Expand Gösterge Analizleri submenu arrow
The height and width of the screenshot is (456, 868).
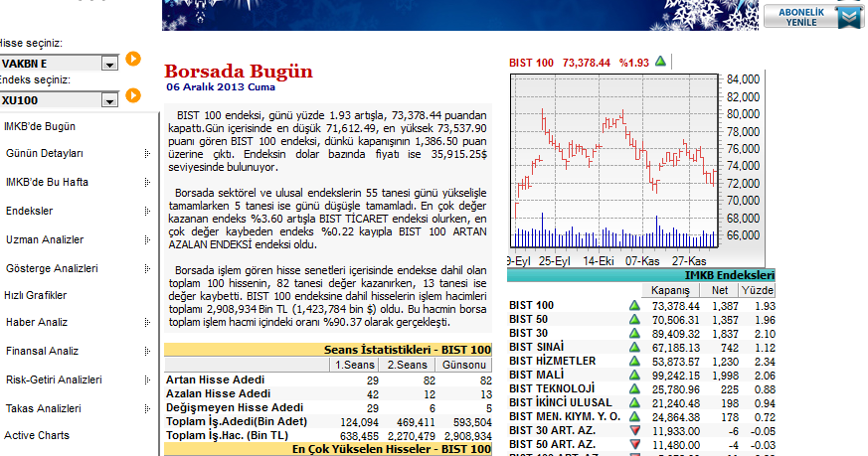pos(147,268)
